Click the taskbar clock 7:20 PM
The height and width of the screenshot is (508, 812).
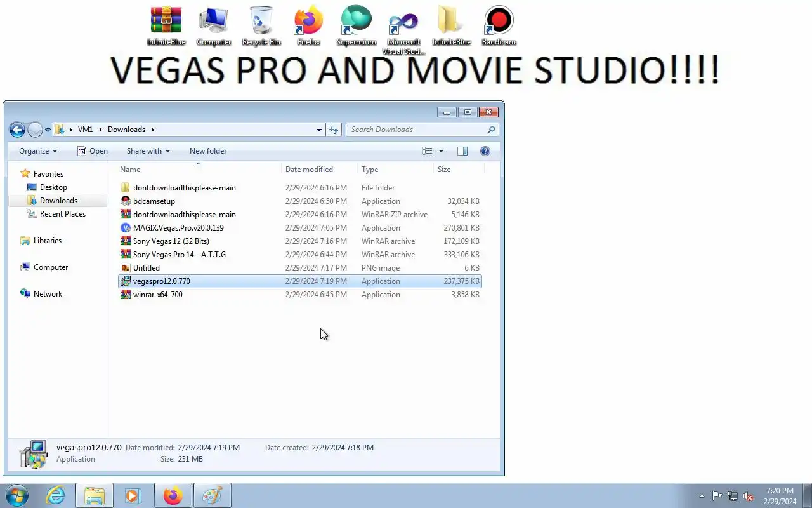click(x=780, y=491)
